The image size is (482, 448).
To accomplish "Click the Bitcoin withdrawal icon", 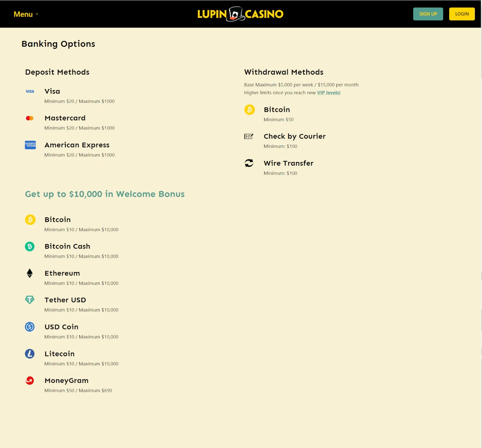I will (x=250, y=110).
